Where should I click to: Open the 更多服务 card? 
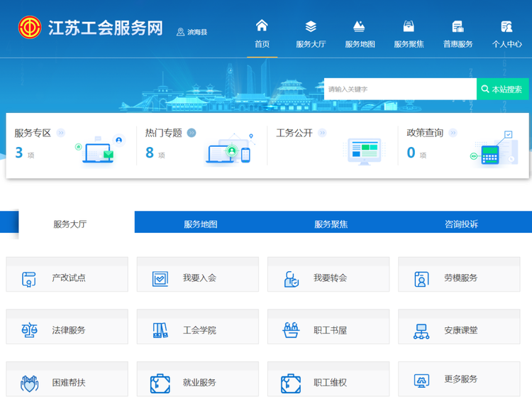(459, 379)
